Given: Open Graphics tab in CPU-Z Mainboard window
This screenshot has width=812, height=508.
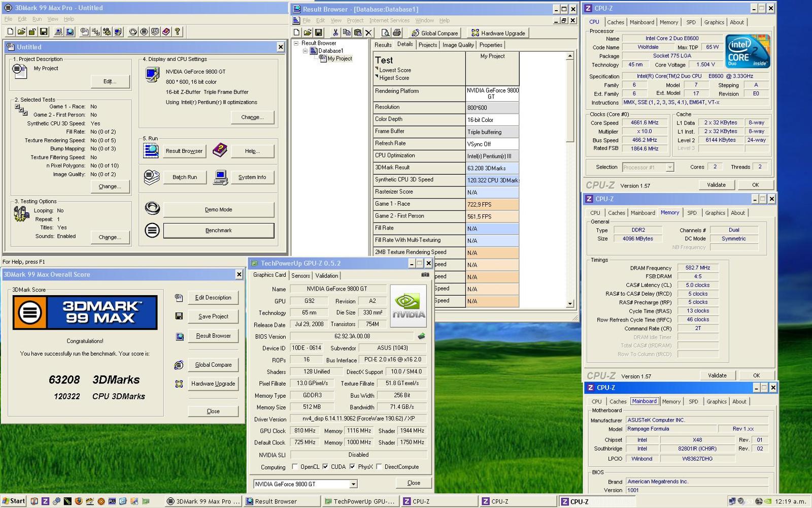Looking at the screenshot, I should 717,401.
